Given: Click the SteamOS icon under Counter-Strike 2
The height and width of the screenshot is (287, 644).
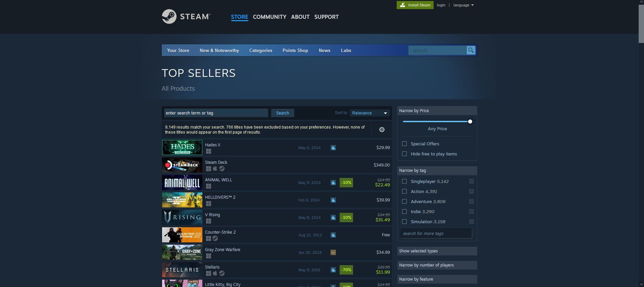Looking at the screenshot, I should (215, 239).
